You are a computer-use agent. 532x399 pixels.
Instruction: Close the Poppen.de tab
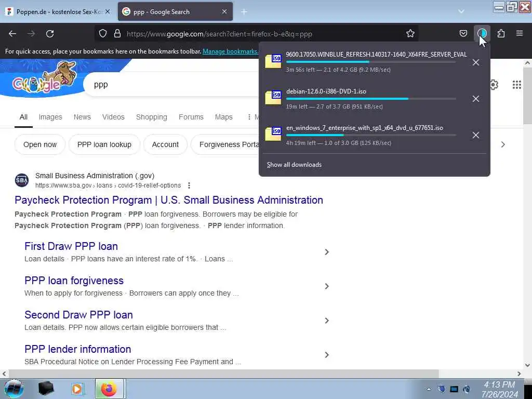108,11
